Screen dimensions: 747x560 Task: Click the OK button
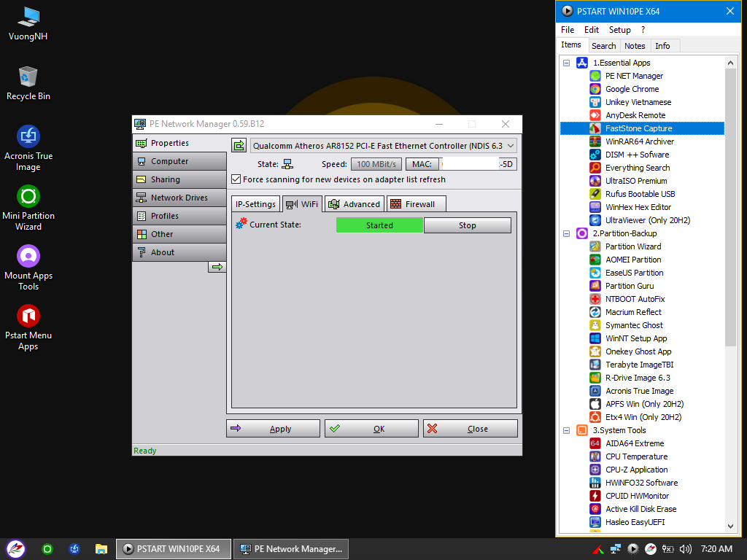click(371, 429)
